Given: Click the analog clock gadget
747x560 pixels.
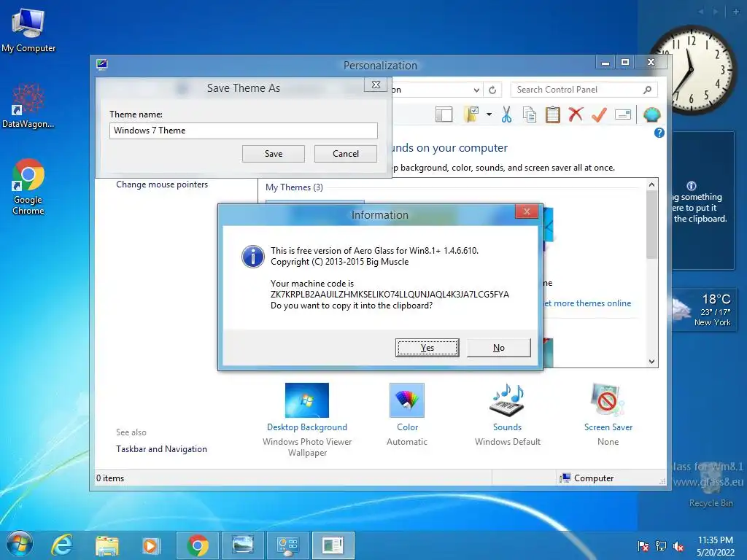Looking at the screenshot, I should (x=692, y=70).
